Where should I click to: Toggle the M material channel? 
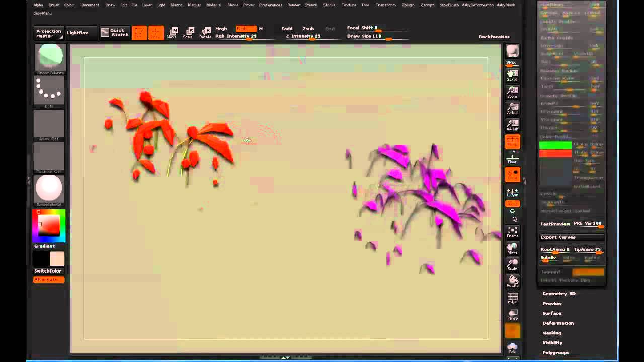click(x=261, y=29)
